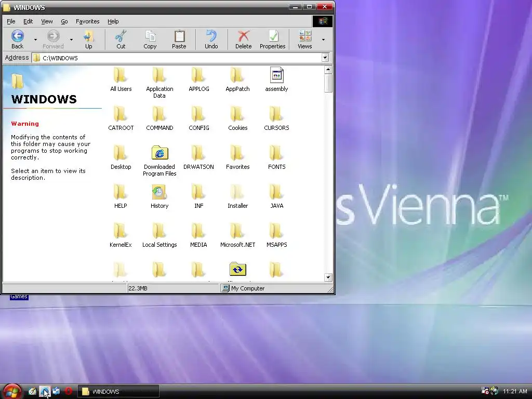Screen dimensions: 532x399
Task: Select the INF folder
Action: pyautogui.click(x=199, y=197)
